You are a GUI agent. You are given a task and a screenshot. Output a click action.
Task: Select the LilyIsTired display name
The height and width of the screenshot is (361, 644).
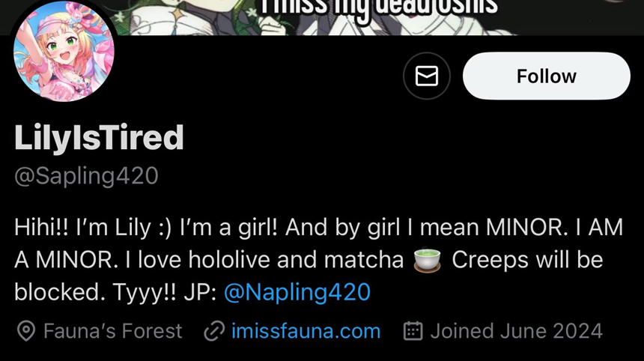99,138
